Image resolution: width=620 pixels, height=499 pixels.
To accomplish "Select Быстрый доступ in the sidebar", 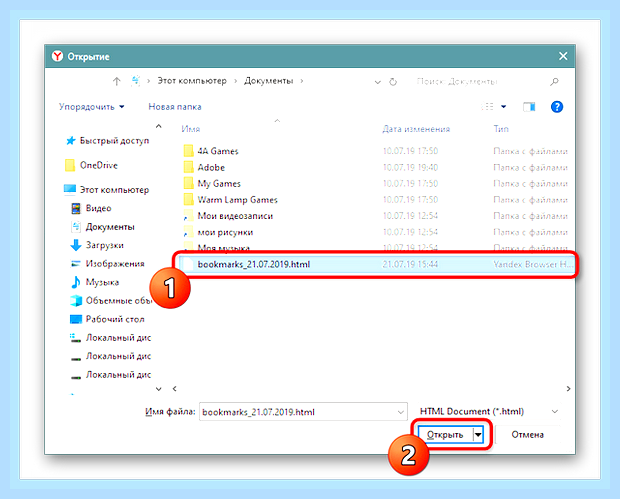I will click(114, 141).
